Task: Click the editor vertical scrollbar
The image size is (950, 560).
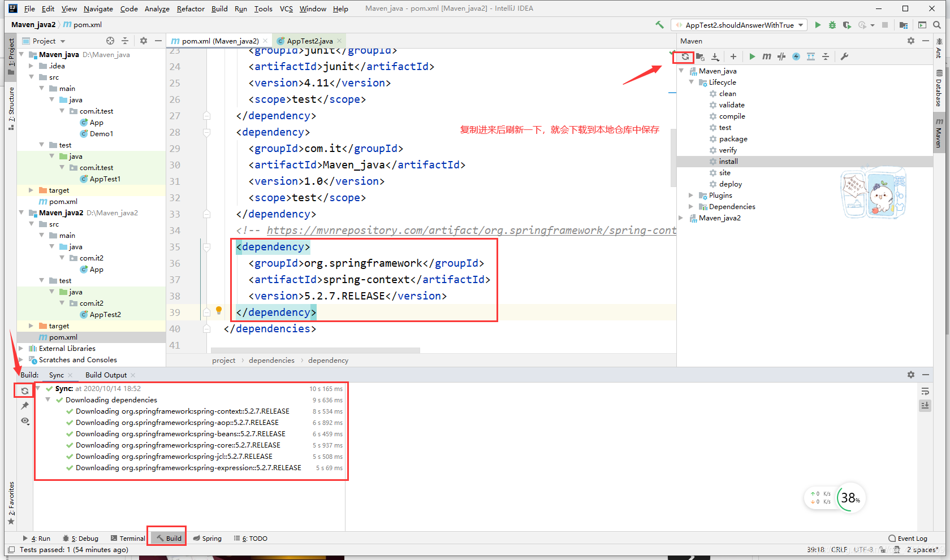Action: click(673, 158)
